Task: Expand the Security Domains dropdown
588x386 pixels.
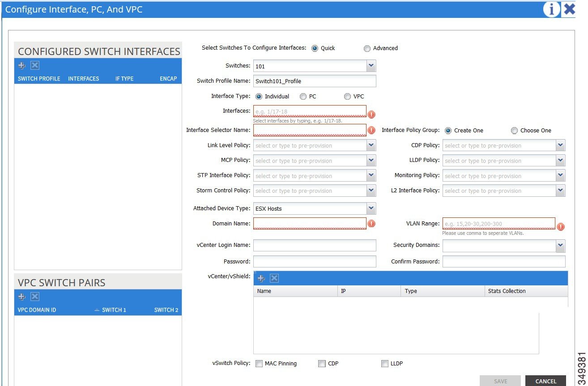Action: (x=560, y=246)
